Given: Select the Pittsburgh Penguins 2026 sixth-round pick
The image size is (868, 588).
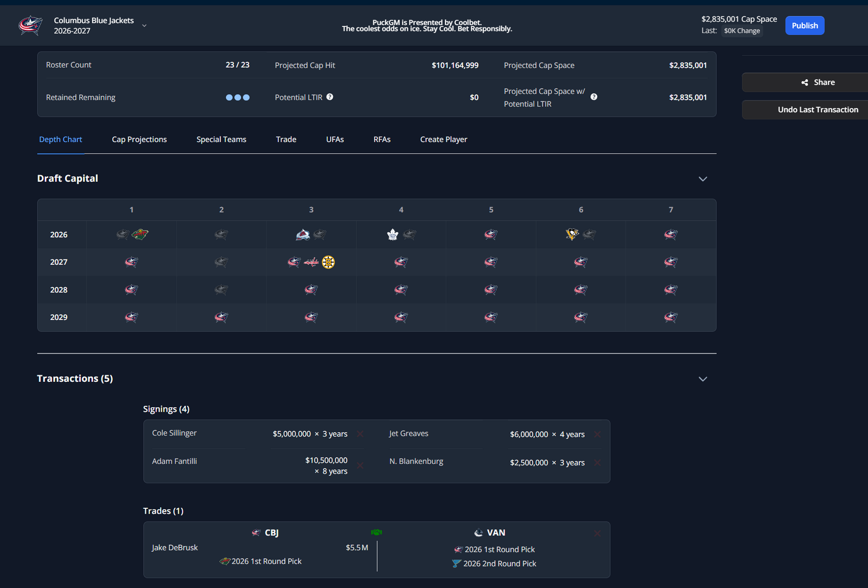Looking at the screenshot, I should tap(572, 234).
